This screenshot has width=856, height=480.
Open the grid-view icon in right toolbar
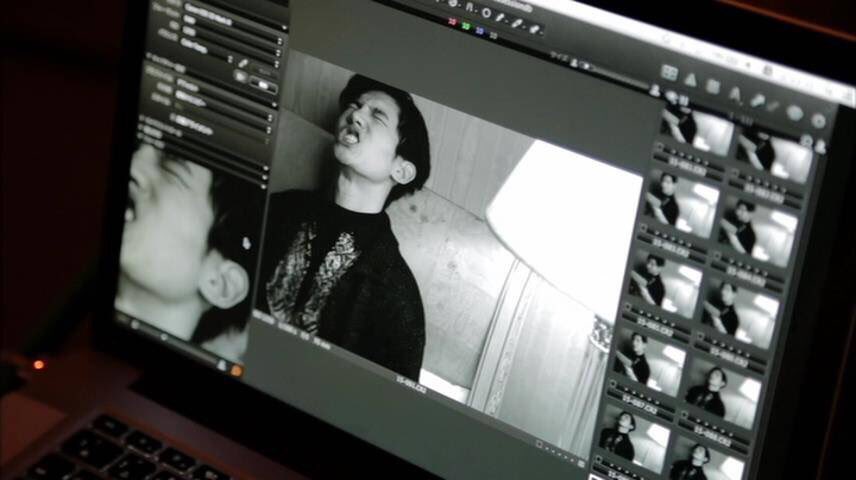tap(669, 72)
